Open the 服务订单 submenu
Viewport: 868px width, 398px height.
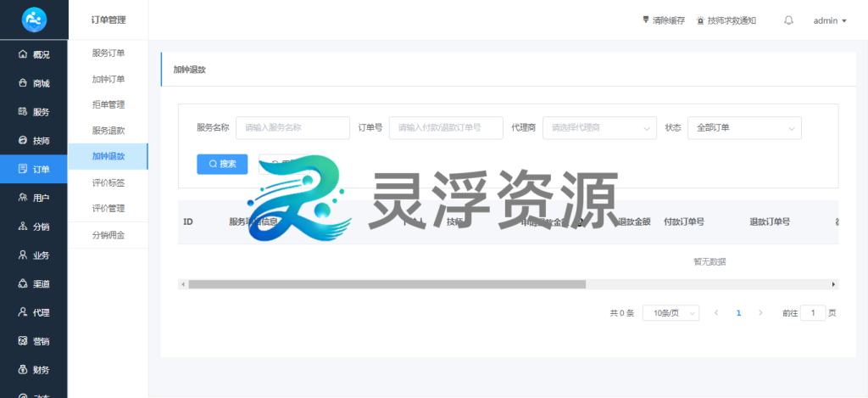pyautogui.click(x=108, y=53)
